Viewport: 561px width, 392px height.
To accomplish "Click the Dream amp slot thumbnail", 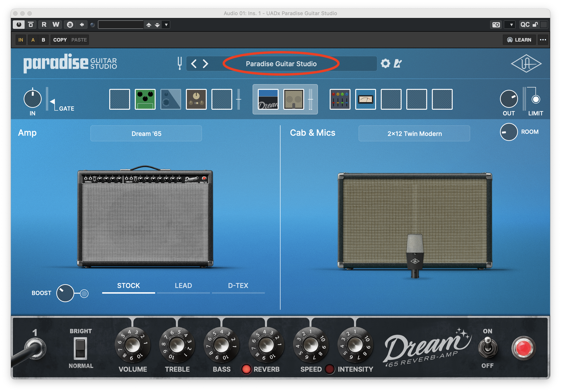I will 268,99.
